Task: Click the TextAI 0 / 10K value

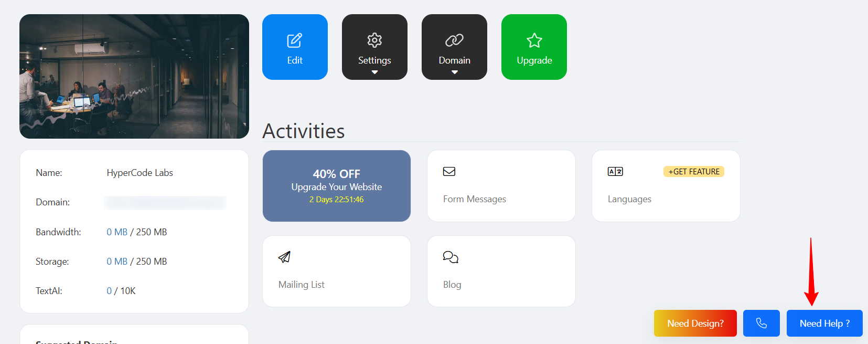Action: (121, 291)
